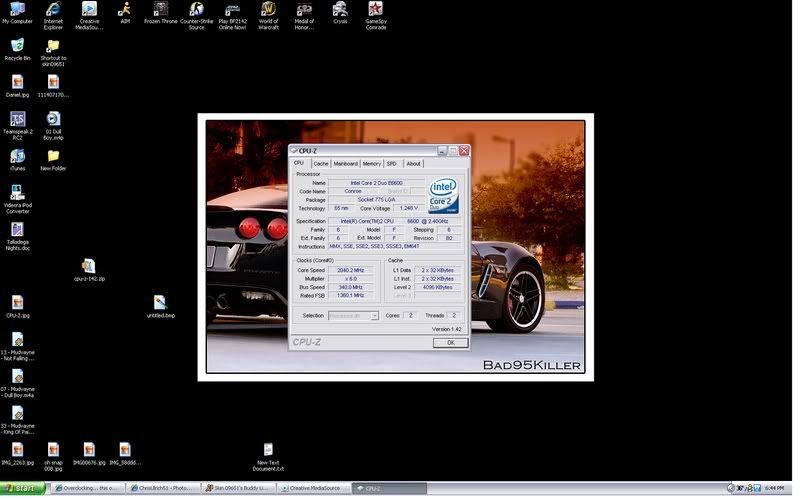The height and width of the screenshot is (500, 800).
Task: Select the cpu-z-142.zip file icon
Action: [88, 267]
